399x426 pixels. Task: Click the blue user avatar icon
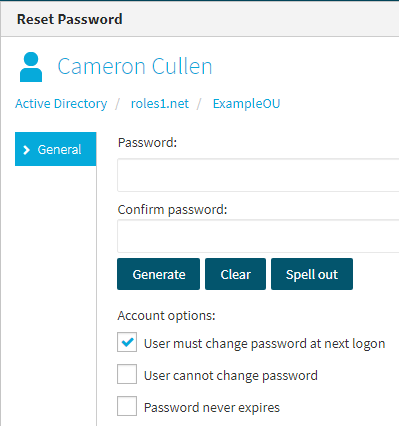31,67
